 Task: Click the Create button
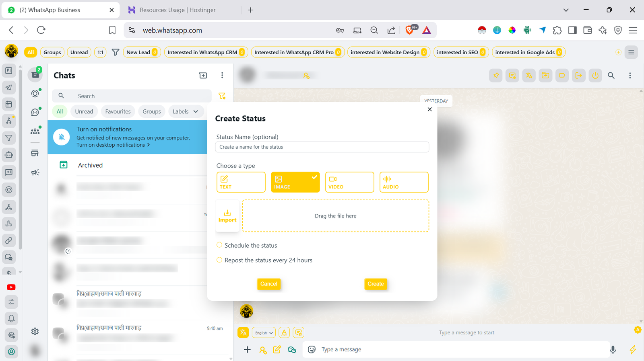point(376,284)
